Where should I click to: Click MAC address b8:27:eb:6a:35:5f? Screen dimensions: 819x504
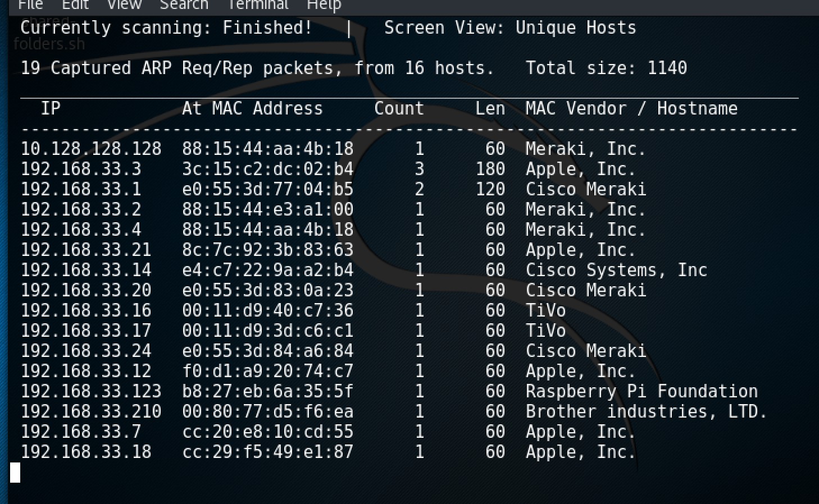pyautogui.click(x=268, y=391)
